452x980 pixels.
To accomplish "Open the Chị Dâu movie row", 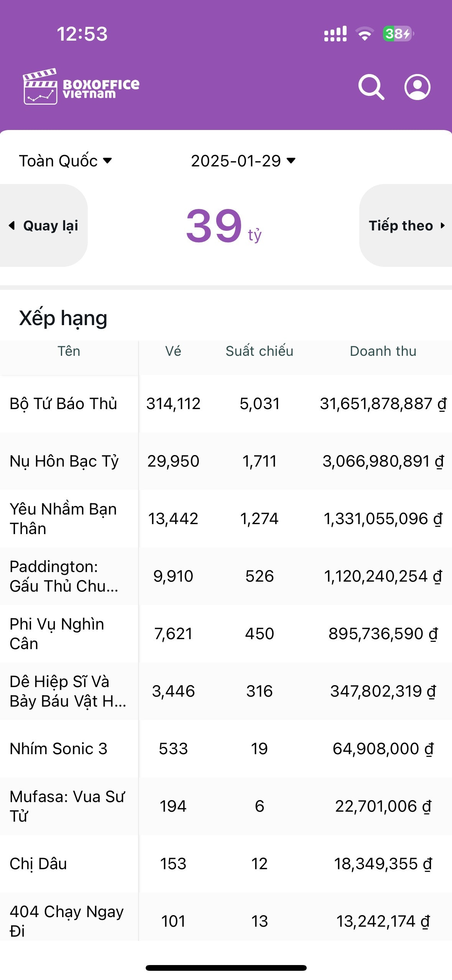I will coord(226,864).
